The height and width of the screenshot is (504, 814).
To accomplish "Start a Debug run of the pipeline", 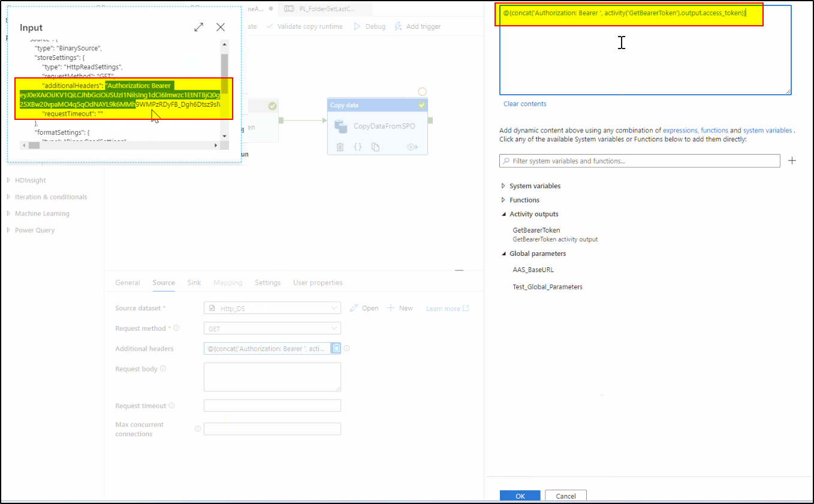I will point(369,26).
